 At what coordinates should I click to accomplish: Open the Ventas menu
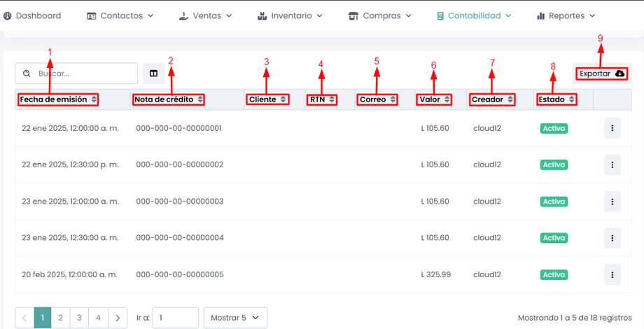206,15
